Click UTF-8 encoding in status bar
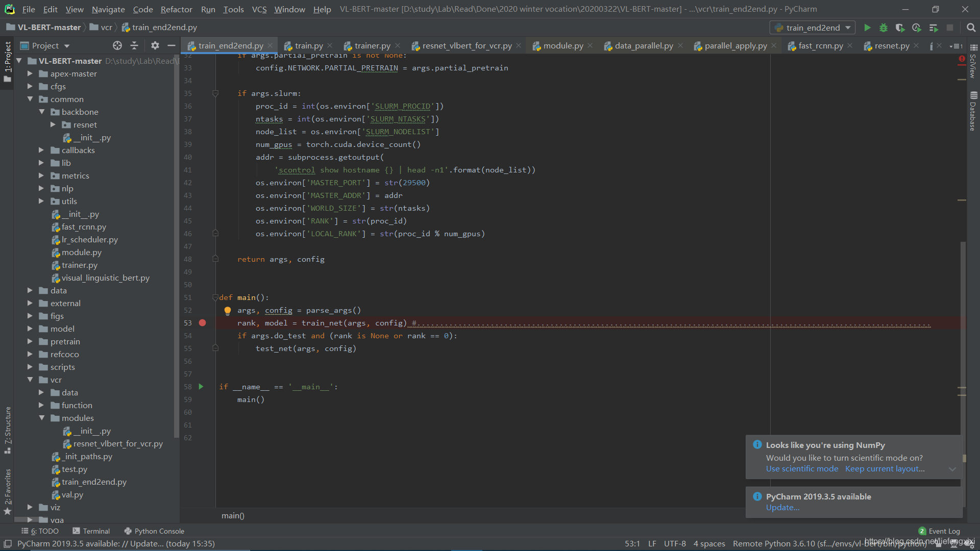This screenshot has width=980, height=551. pyautogui.click(x=674, y=544)
